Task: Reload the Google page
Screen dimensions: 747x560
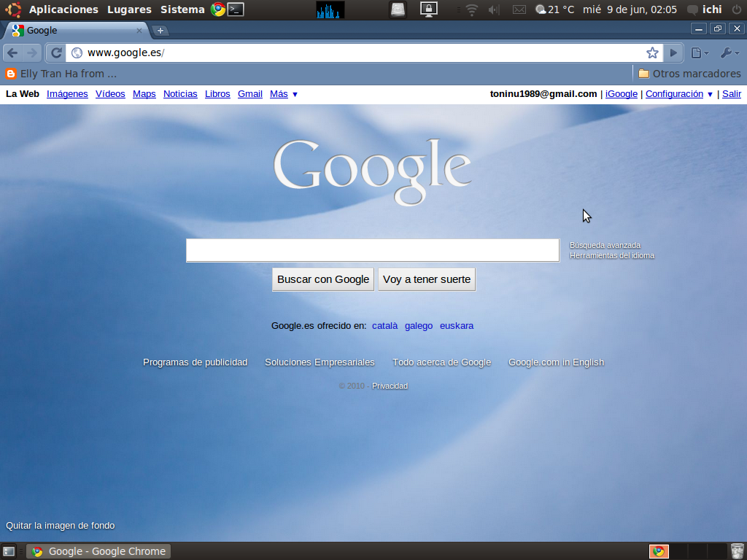Action: click(x=56, y=52)
